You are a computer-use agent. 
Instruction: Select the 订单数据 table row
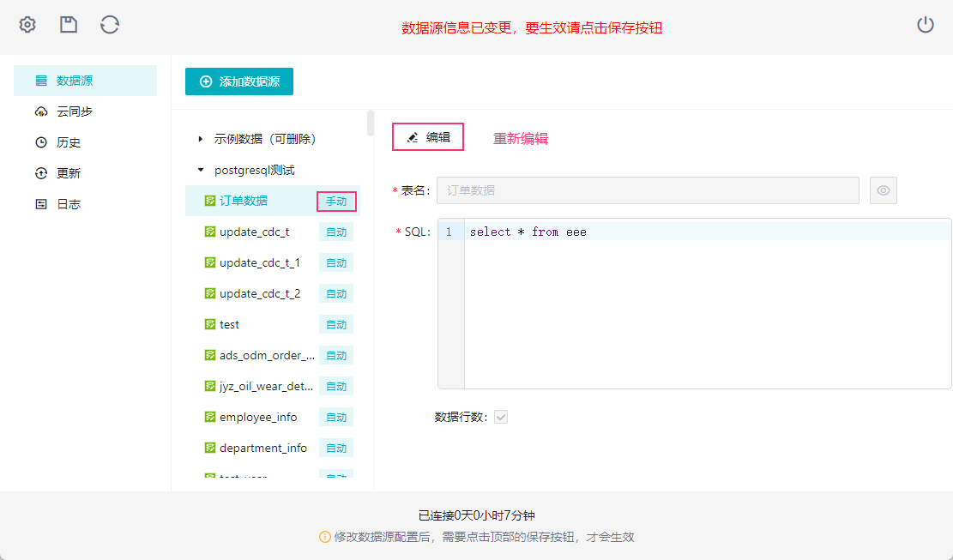[x=272, y=201]
